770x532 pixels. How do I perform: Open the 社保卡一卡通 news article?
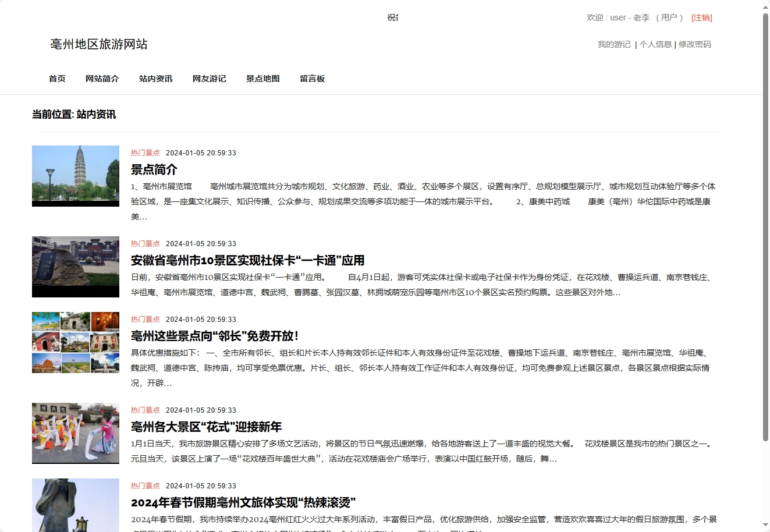click(x=248, y=260)
